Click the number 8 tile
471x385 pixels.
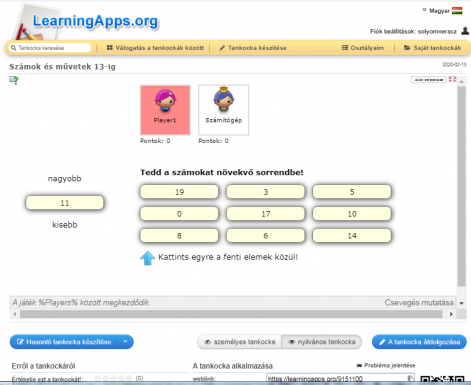(x=179, y=236)
